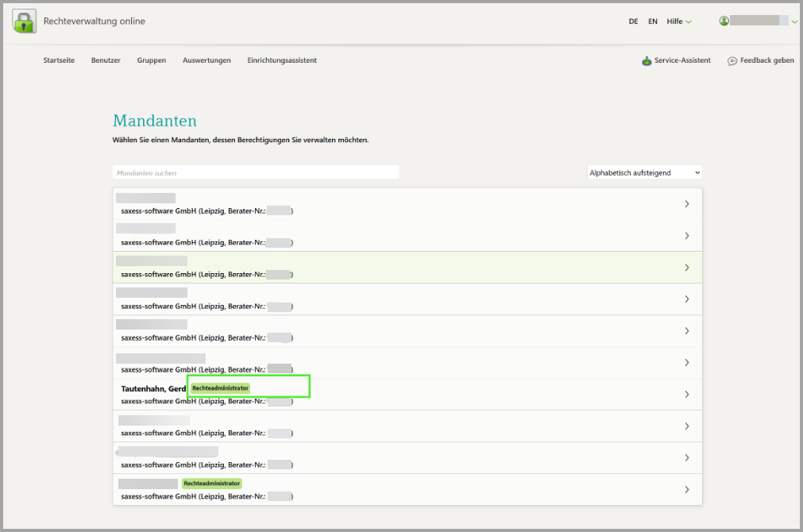803x532 pixels.
Task: Click Rechteadministrator badge in the last row
Action: click(x=211, y=483)
